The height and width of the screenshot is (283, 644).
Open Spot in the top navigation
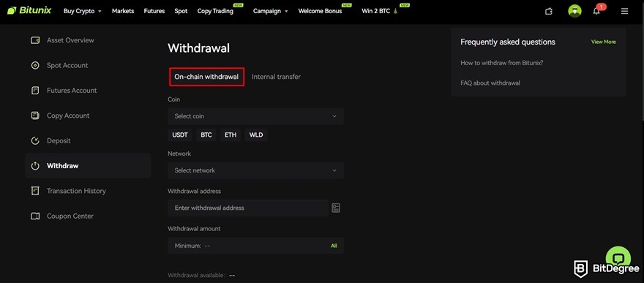[x=181, y=11]
